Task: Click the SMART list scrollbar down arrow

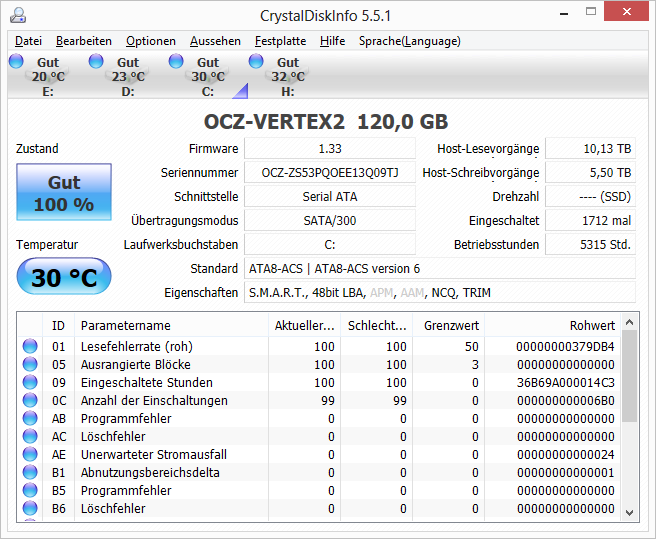Action: (629, 513)
